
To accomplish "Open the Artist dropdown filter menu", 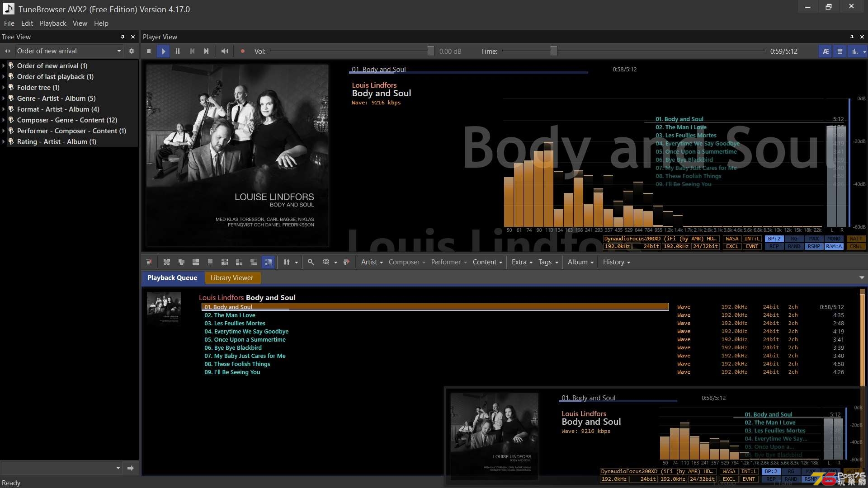I will 370,262.
